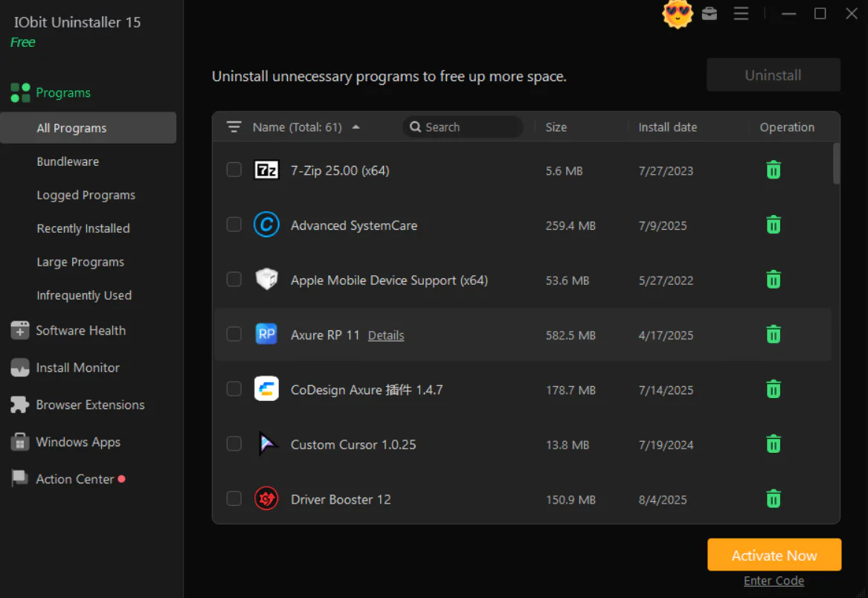Open the toolbox briefcase icon

[709, 13]
